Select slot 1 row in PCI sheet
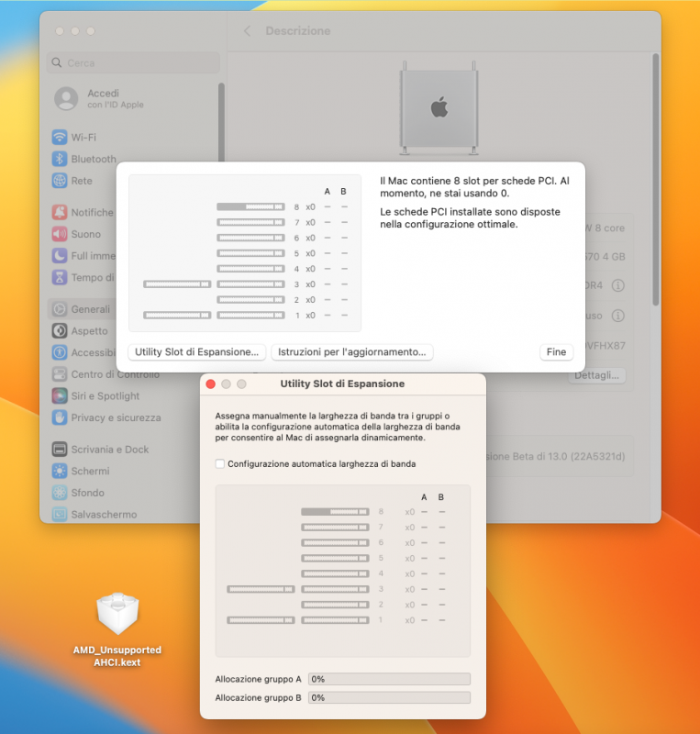The image size is (700, 734). click(246, 316)
